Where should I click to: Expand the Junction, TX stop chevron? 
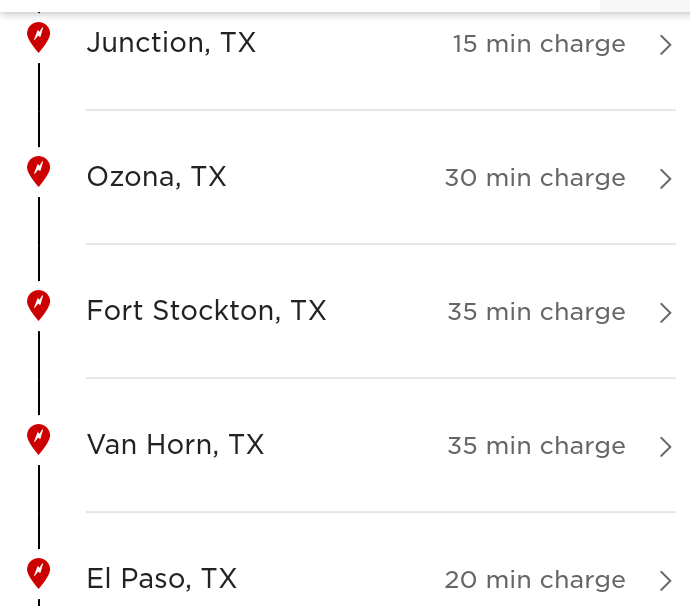(x=666, y=44)
